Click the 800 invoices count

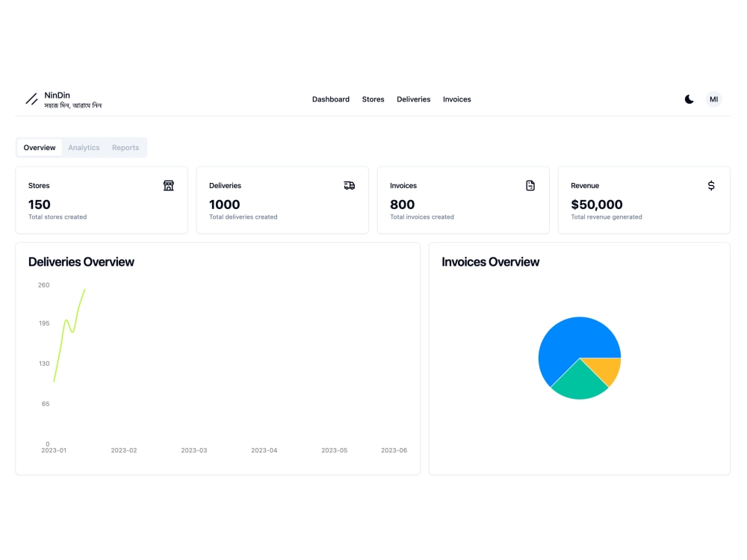(402, 205)
